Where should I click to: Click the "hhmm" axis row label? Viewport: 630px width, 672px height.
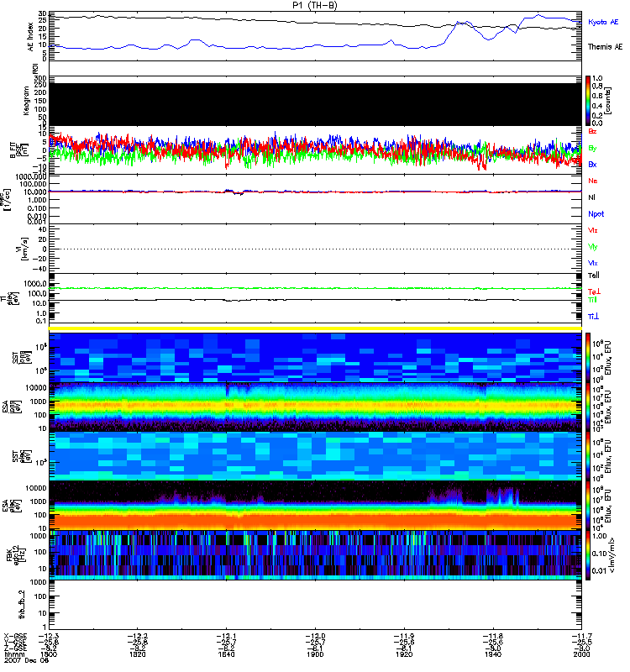click(13, 655)
